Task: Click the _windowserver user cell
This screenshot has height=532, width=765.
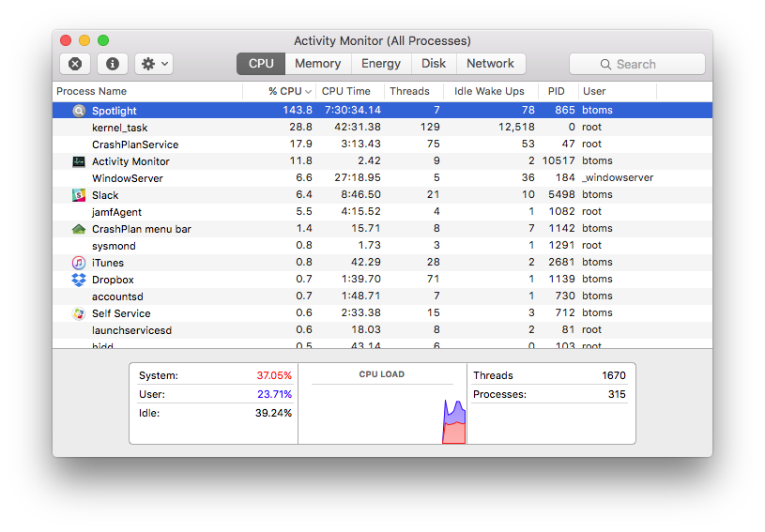Action: (x=618, y=178)
